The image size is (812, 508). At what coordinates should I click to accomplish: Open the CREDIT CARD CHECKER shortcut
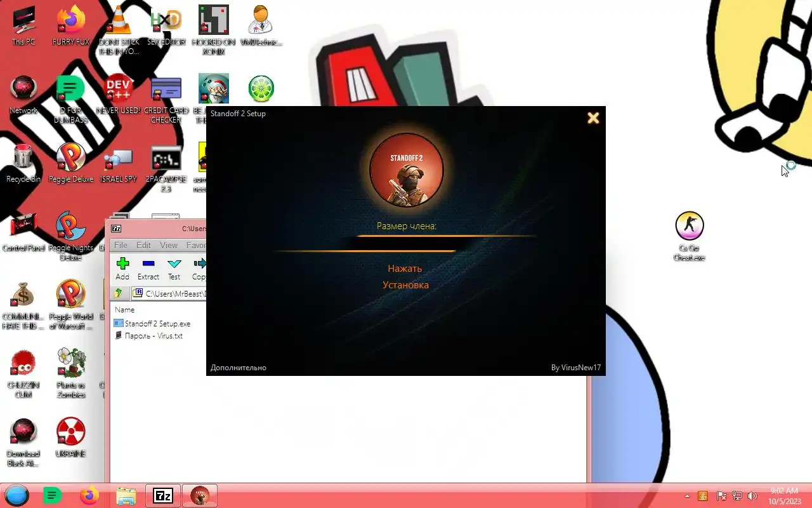coord(166,99)
